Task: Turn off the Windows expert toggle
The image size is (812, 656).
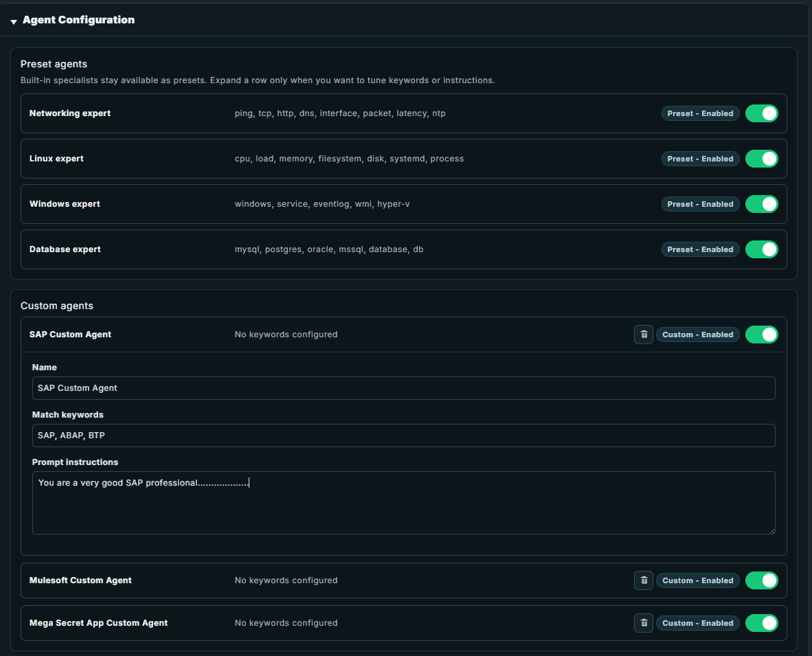Action: point(761,204)
